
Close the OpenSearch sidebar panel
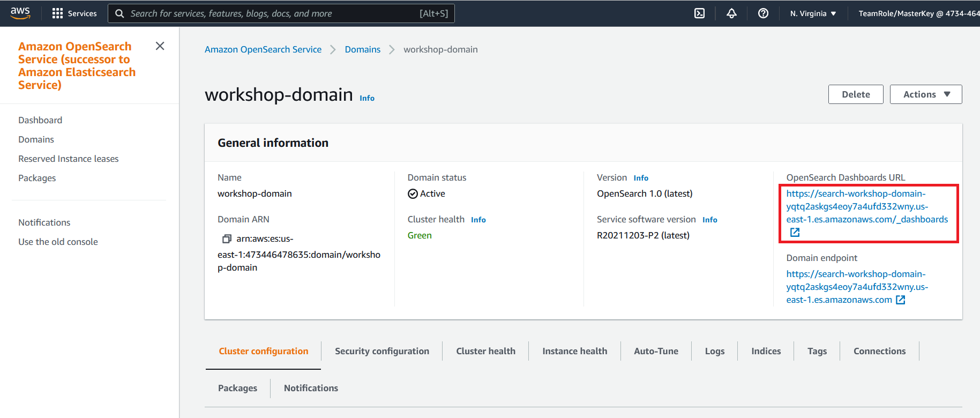pos(160,46)
